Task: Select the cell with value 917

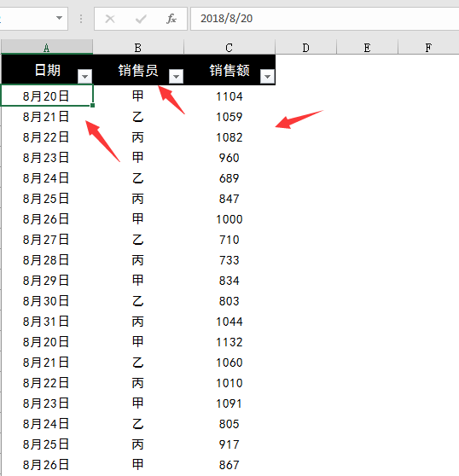Action: (229, 444)
